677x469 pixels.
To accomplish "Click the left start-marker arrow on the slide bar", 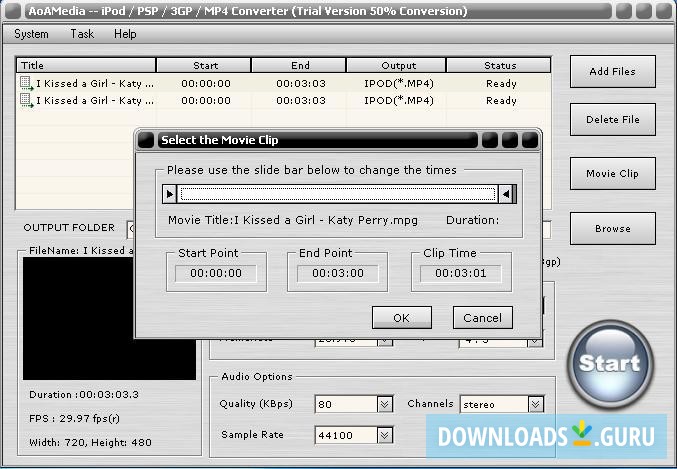I will (170, 194).
